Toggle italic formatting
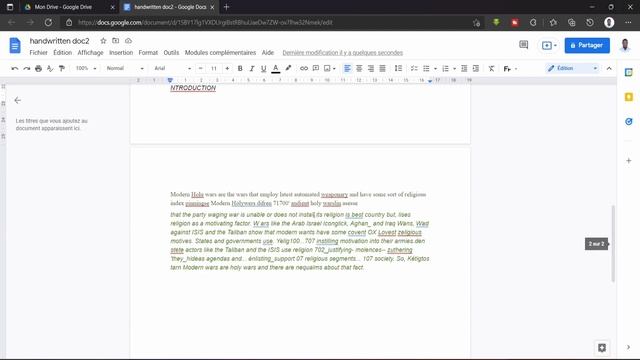 (x=252, y=69)
